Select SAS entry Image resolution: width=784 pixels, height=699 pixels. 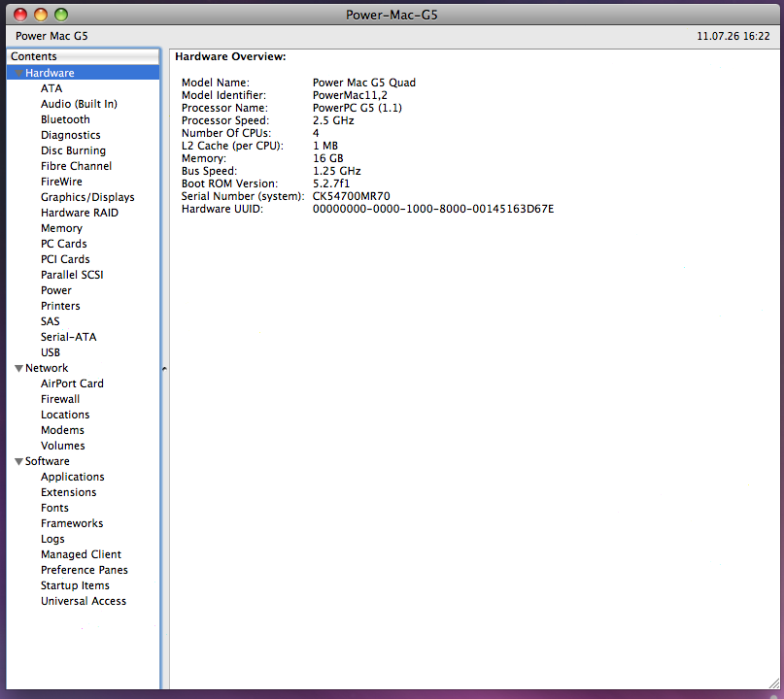coord(50,321)
